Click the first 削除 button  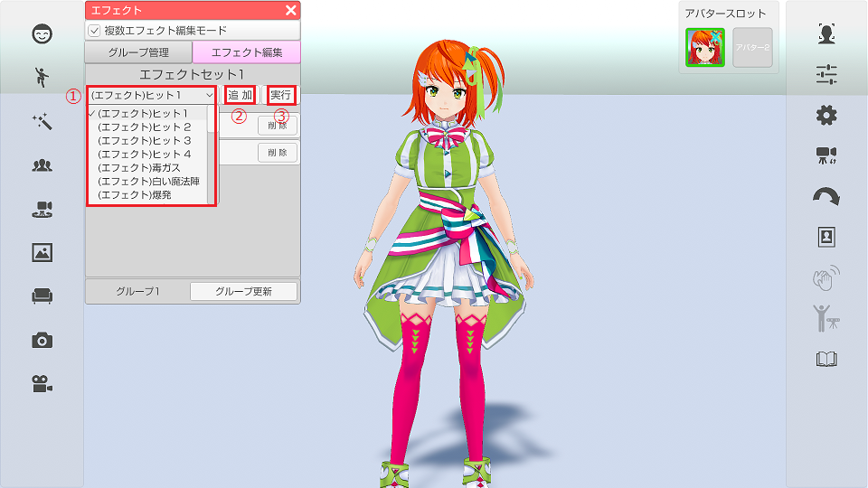pos(278,126)
